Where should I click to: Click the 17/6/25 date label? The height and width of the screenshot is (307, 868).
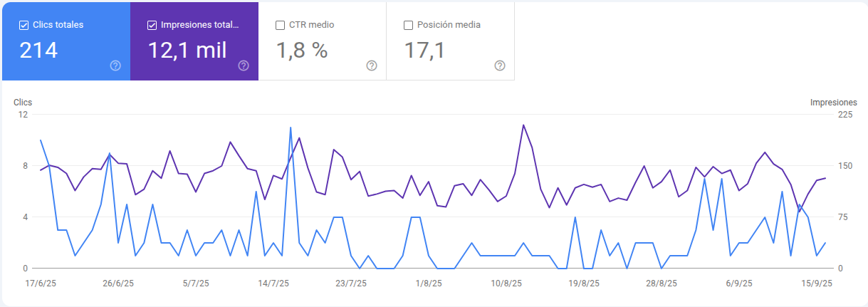tap(40, 283)
